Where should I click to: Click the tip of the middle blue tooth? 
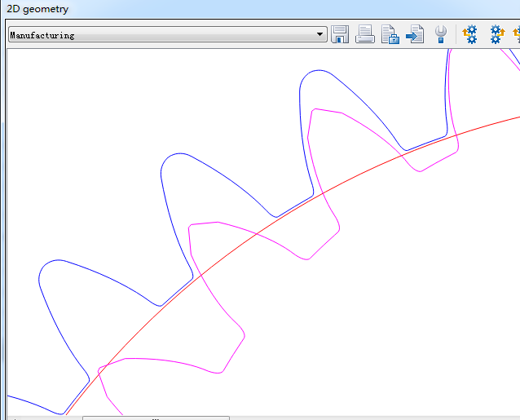pos(179,153)
